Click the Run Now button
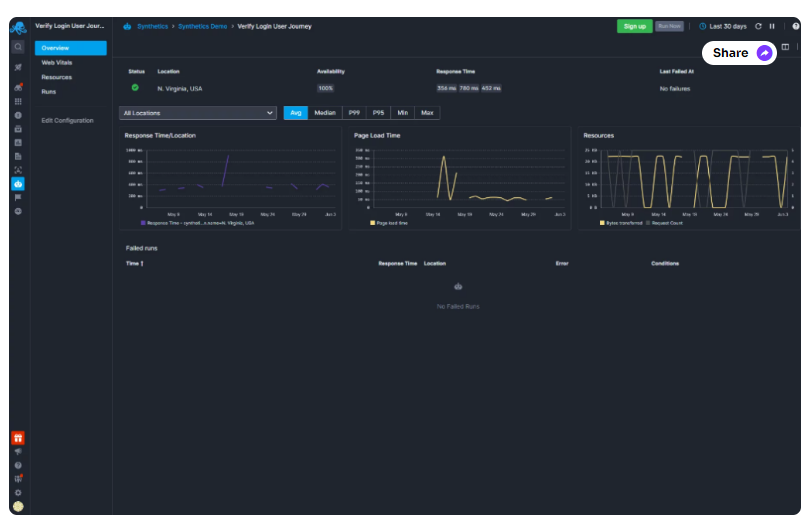 (669, 26)
